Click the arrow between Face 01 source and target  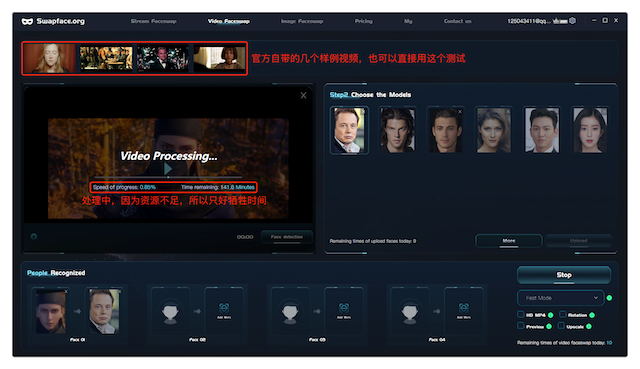[x=77, y=311]
